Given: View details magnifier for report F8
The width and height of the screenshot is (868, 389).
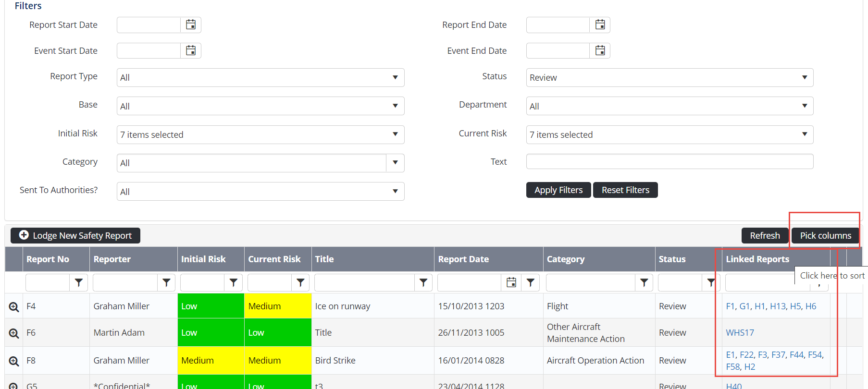Looking at the screenshot, I should pos(14,361).
